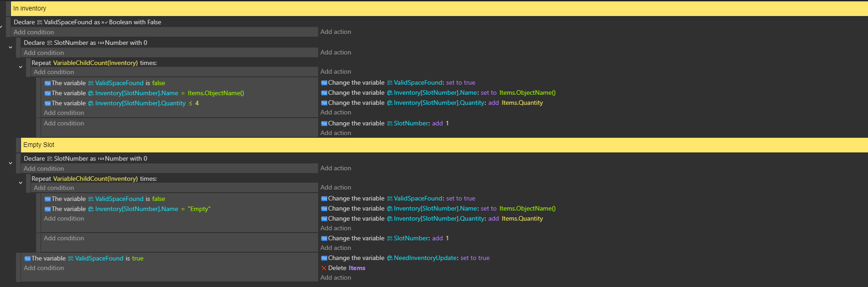Viewport: 868px width, 287px height.
Task: Click the red X icon beside Delete Items
Action: pyautogui.click(x=324, y=268)
